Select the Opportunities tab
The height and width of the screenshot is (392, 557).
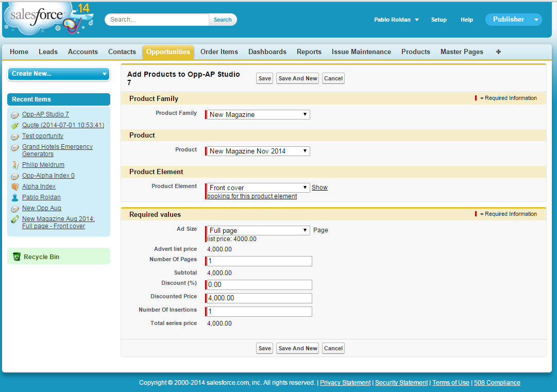(x=168, y=52)
